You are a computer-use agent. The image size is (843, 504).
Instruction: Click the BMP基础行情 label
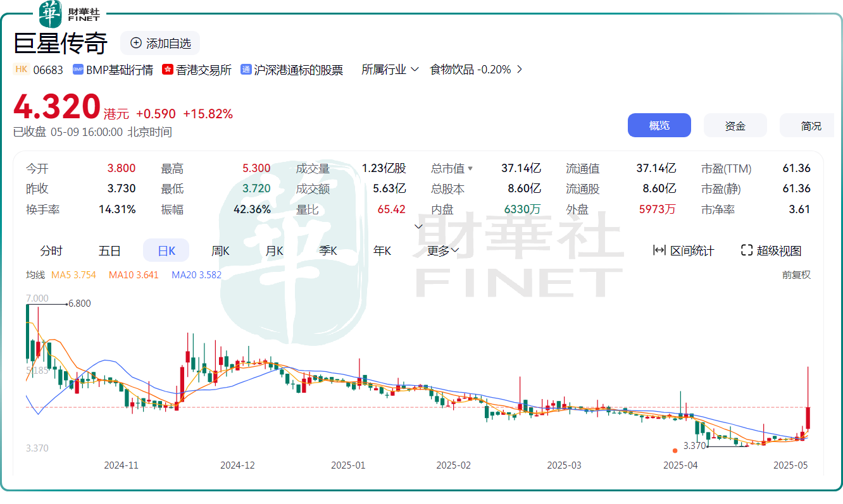click(x=120, y=70)
